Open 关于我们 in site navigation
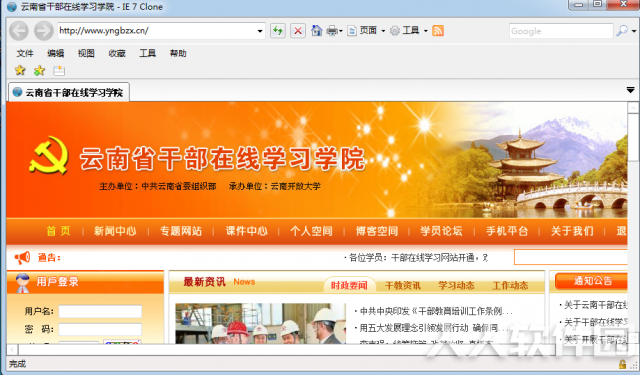The width and height of the screenshot is (640, 375). (x=572, y=231)
